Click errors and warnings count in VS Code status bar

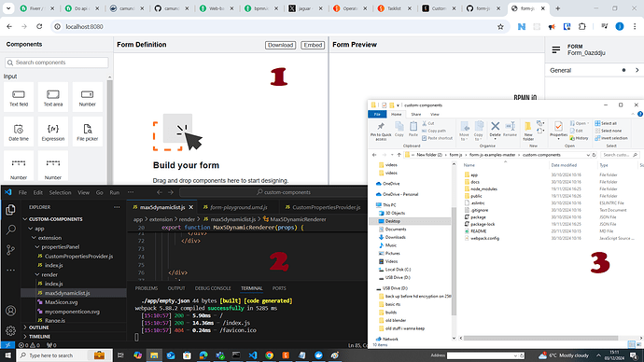pyautogui.click(x=29, y=345)
